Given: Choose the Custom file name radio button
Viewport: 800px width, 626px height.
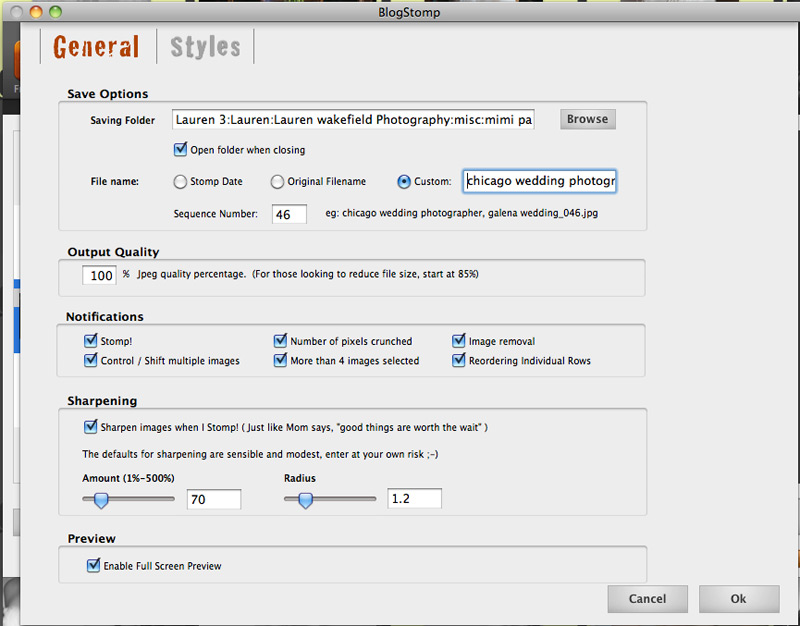Looking at the screenshot, I should click(404, 182).
